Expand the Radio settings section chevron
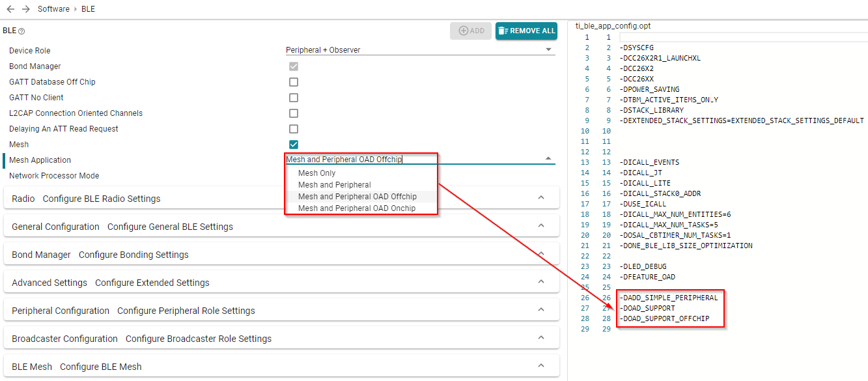The height and width of the screenshot is (381, 868). pos(540,198)
